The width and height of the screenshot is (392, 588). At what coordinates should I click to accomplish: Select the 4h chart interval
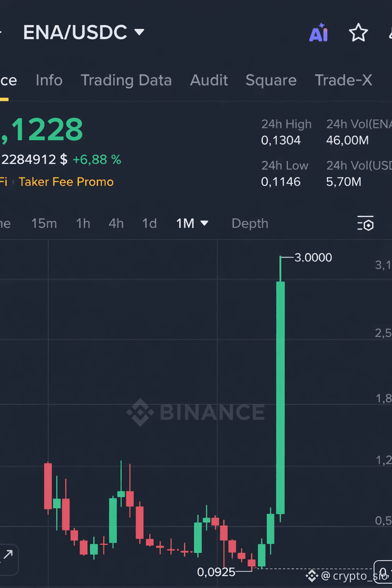pos(116,223)
